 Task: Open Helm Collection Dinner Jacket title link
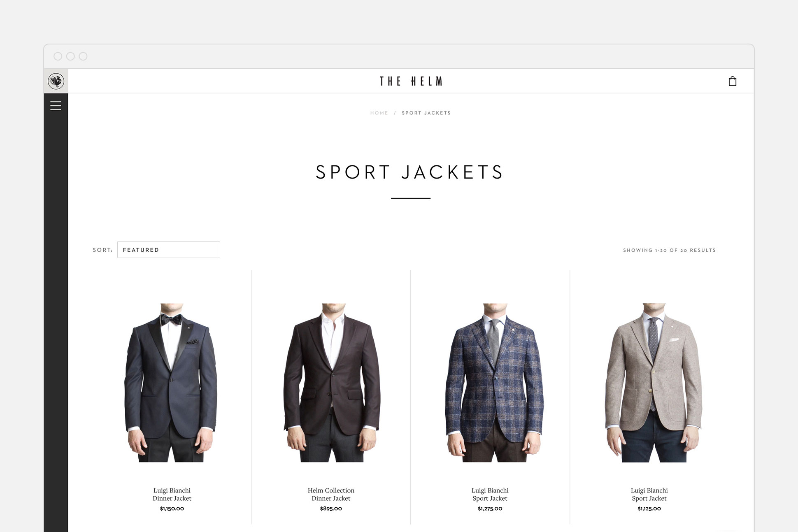point(331,494)
